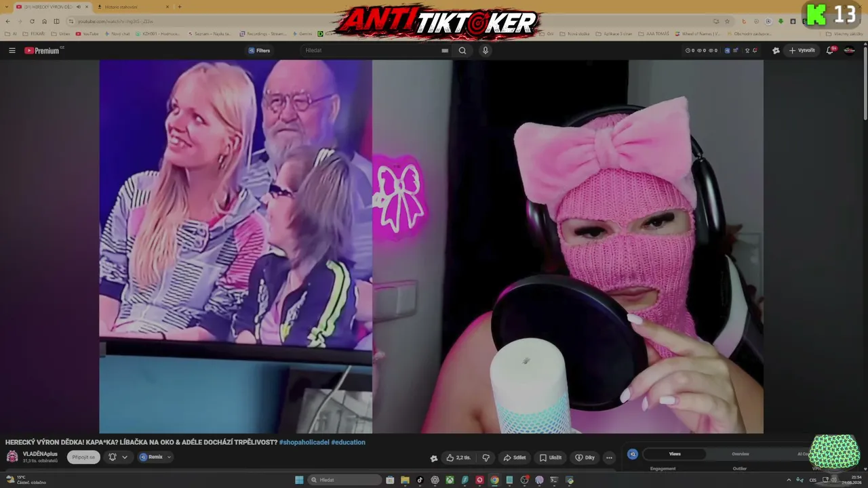
Task: Open the Vytvořit create button
Action: click(802, 50)
